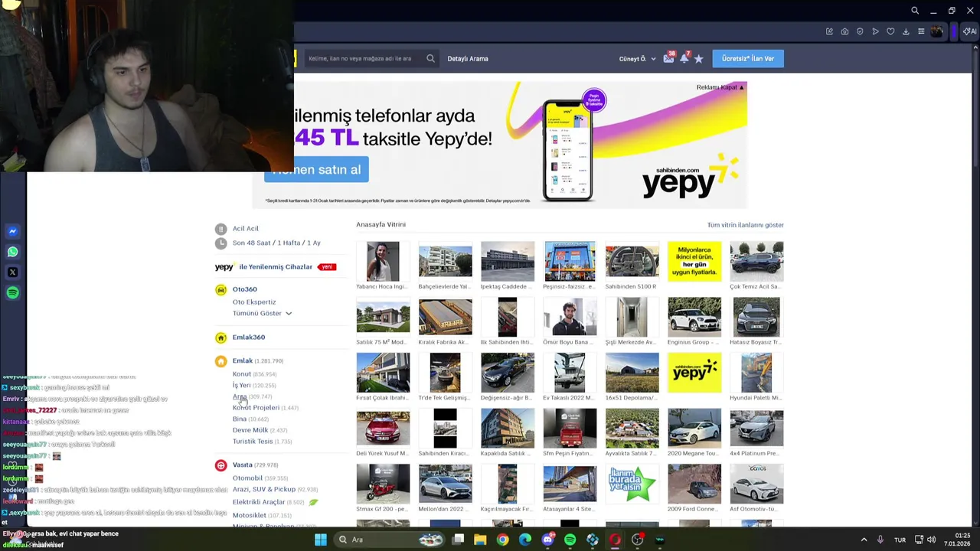Open volume control in system tray
980x551 pixels.
click(931, 540)
